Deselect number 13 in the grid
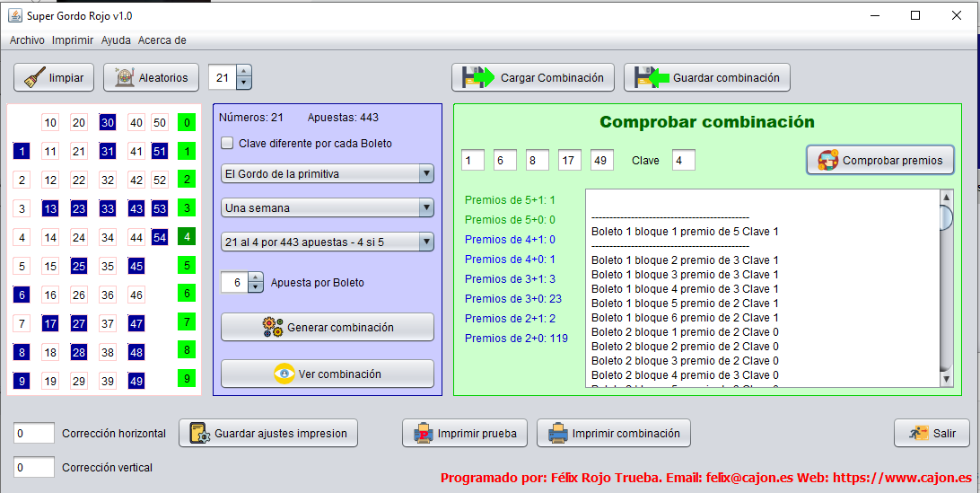This screenshot has width=980, height=493. (50, 209)
